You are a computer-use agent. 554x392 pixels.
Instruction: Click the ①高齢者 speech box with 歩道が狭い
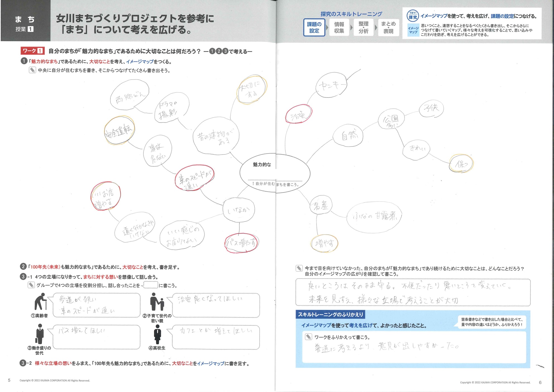97,305
